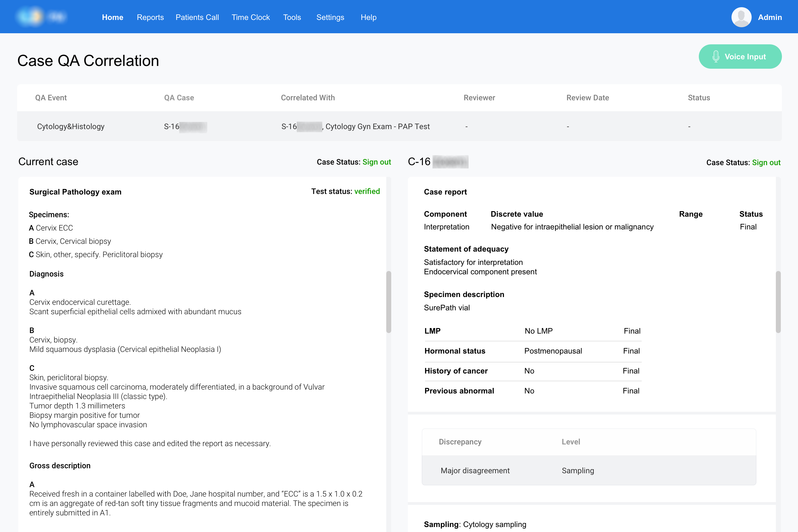Click the SurePath vial specimen description
The height and width of the screenshot is (532, 798).
click(447, 308)
